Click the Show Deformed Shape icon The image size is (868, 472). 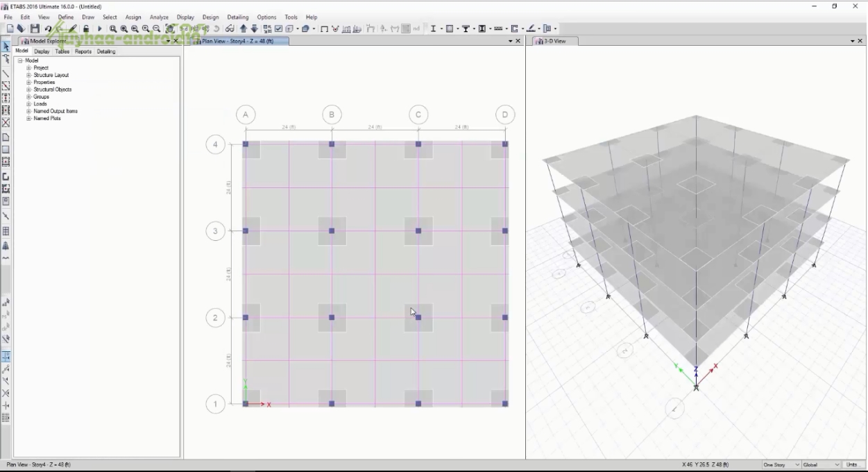[x=335, y=28]
